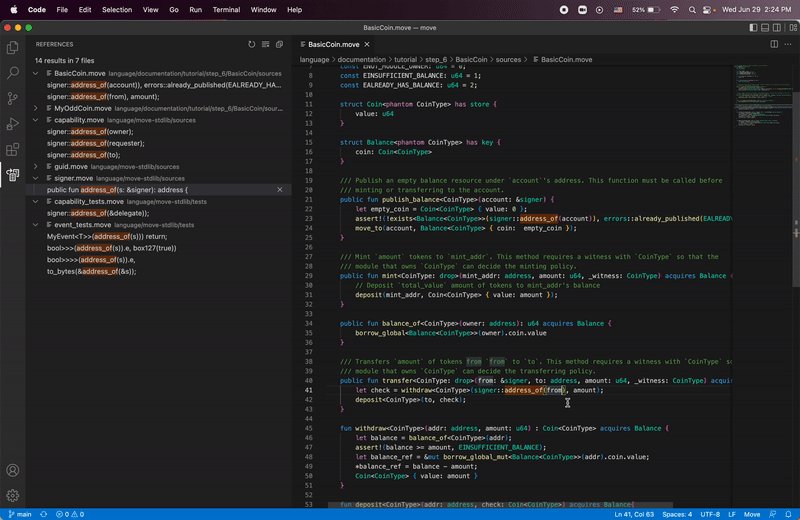This screenshot has height=520, width=800.
Task: Open reference MyEvent<T>>(address_of(s))) return;
Action: 107,236
